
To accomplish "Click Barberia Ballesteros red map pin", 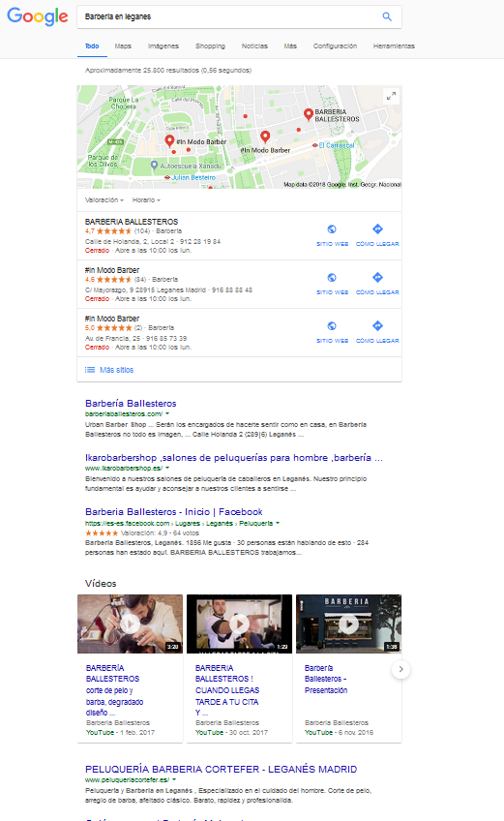I will 309,114.
